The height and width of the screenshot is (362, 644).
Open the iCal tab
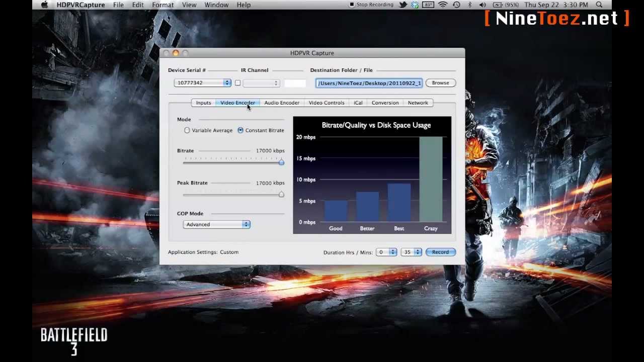(x=358, y=103)
